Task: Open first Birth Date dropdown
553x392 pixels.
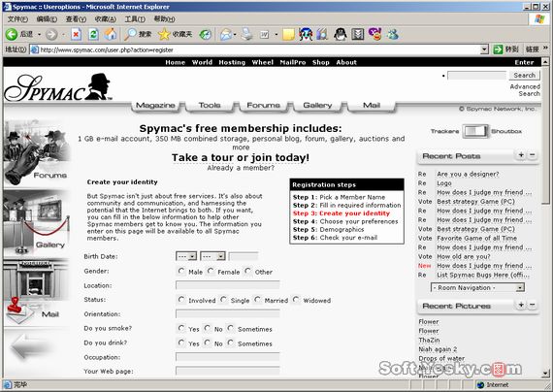Action: pyautogui.click(x=186, y=256)
